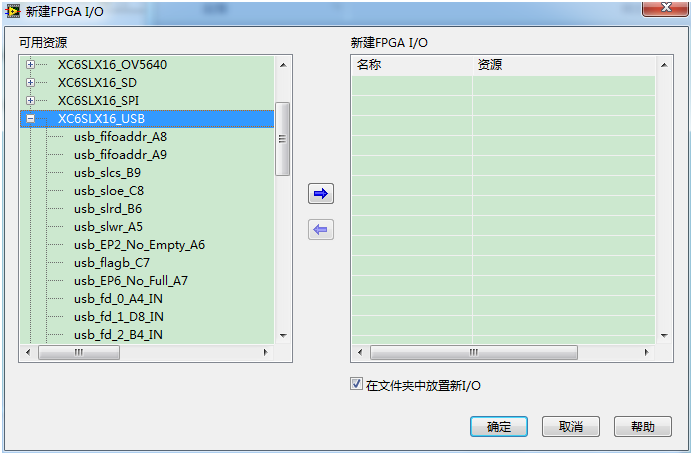Image resolution: width=693 pixels, height=455 pixels.
Task: Select usb_fd_2_B4_IN item
Action: pos(118,335)
